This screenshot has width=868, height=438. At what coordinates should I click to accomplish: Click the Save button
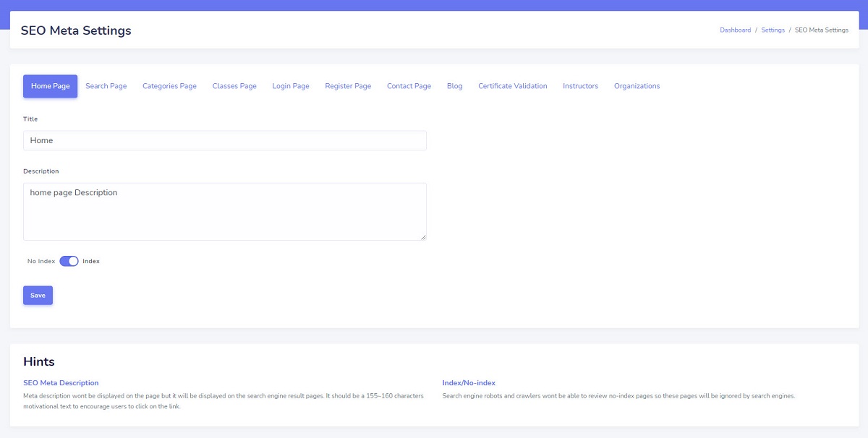click(38, 296)
